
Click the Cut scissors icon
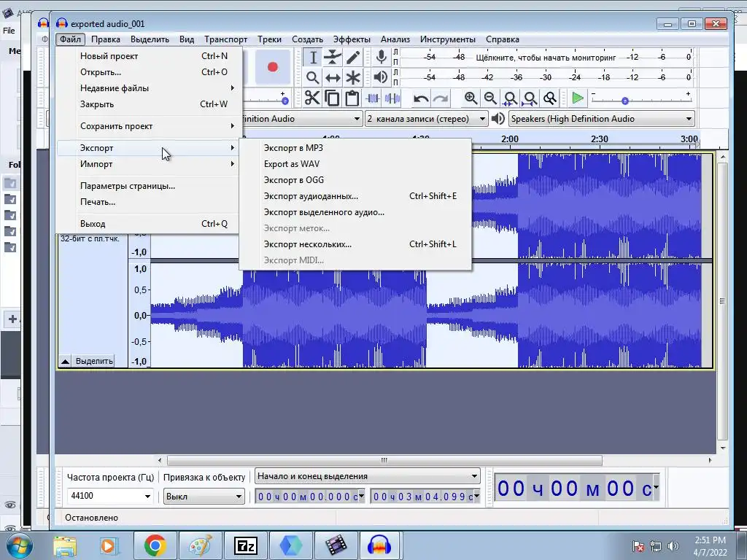pos(312,98)
